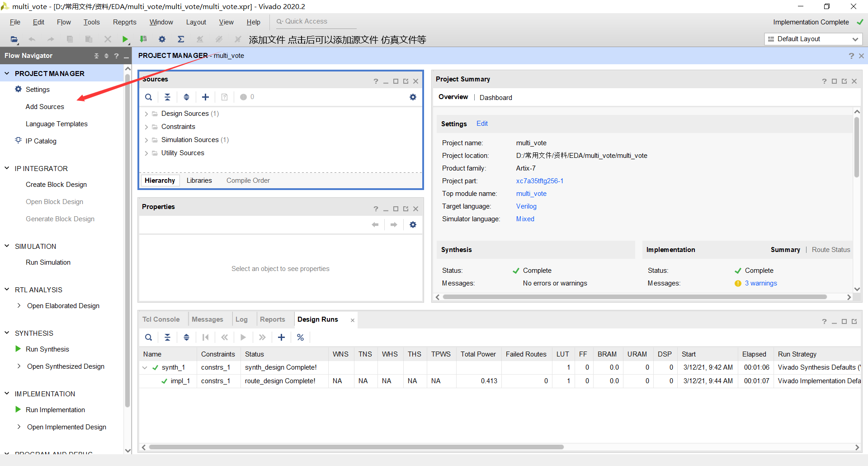Expand all runs in Design Runs
The image size is (868, 466).
(186, 337)
